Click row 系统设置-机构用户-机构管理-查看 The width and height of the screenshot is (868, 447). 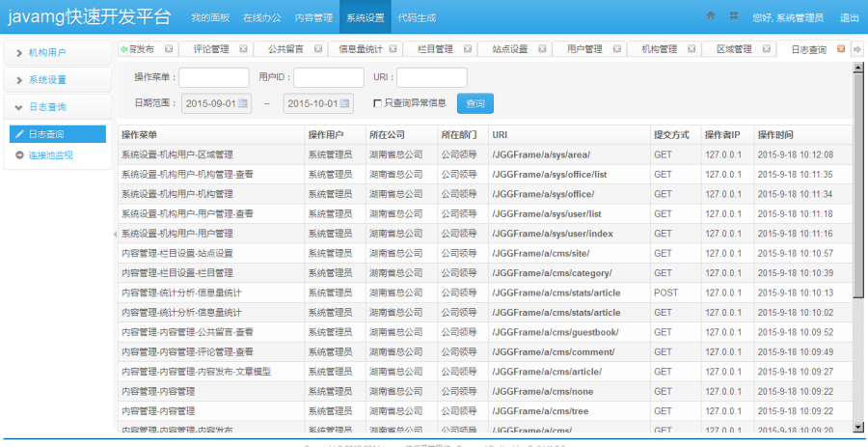pos(485,175)
